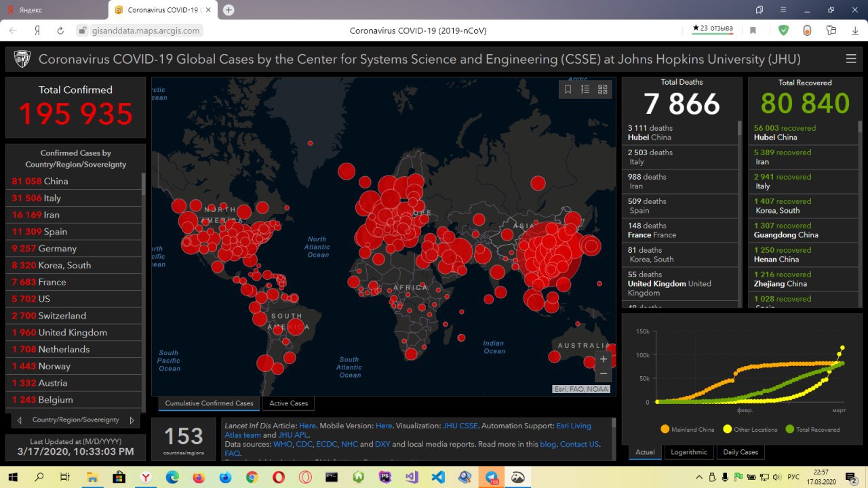Viewport: 868px width, 488px height.
Task: Open Opera browser from taskbar
Action: 279,477
